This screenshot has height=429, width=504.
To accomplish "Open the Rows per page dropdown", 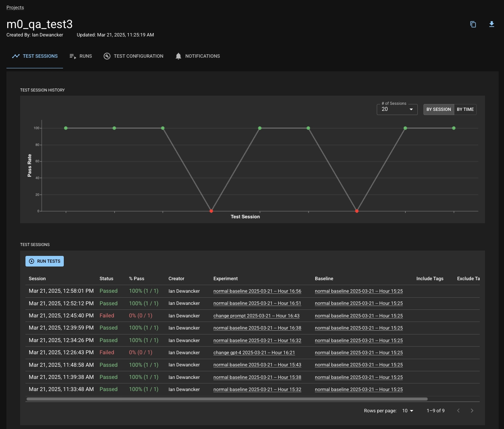I will 408,411.
